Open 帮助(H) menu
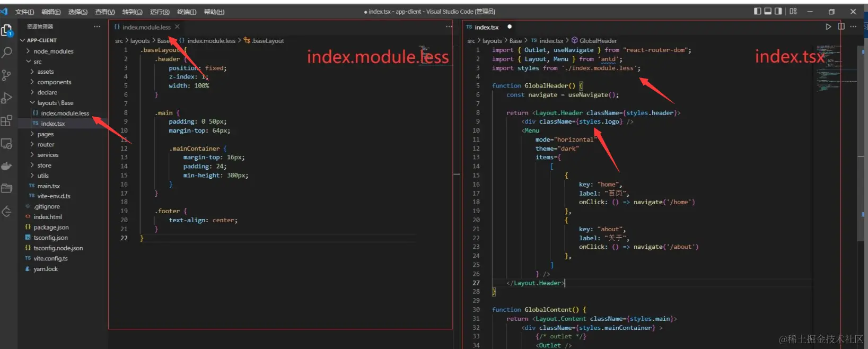868x349 pixels. coord(214,12)
